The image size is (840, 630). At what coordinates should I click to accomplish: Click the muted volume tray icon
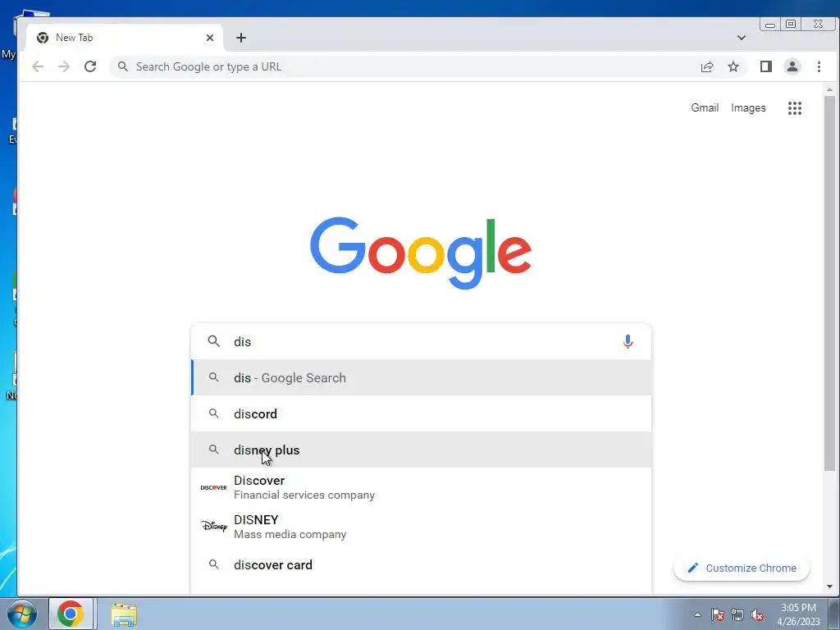click(x=757, y=614)
